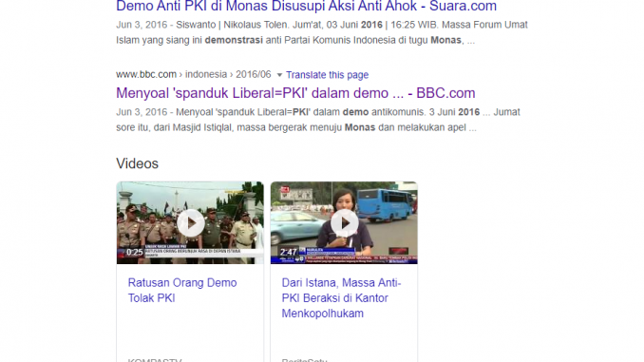Open 'Dari Istana, Massa Anti-PKI Beraksi' title link
The height and width of the screenshot is (362, 644).
coord(341,298)
